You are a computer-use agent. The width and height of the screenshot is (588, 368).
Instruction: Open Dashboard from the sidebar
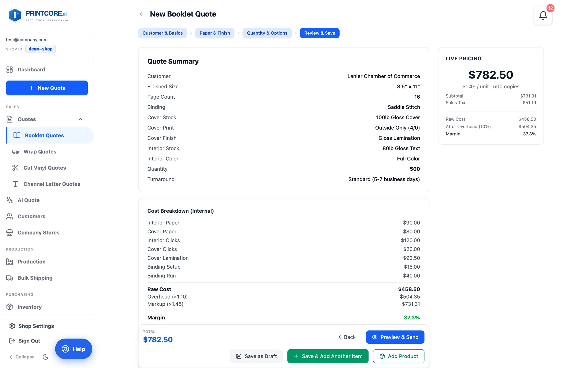[31, 69]
